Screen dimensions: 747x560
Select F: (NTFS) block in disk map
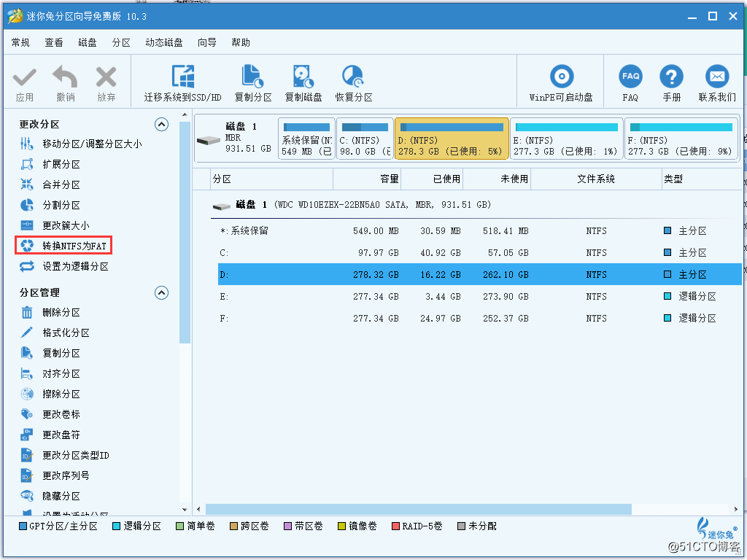(681, 139)
